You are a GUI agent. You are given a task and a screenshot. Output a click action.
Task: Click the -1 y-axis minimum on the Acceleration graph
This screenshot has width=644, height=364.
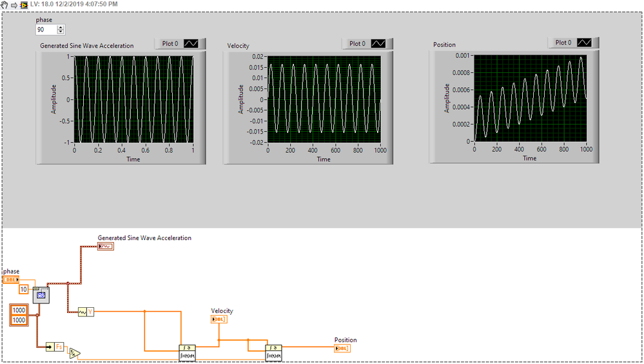[67, 143]
